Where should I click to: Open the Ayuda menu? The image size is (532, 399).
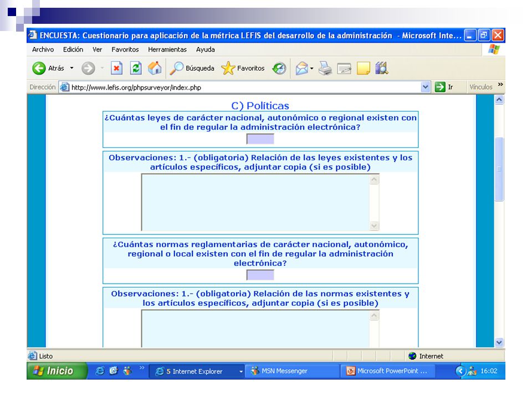pyautogui.click(x=205, y=49)
